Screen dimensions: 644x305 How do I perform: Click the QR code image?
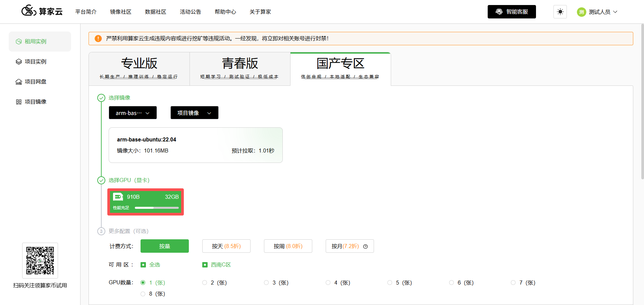(x=40, y=260)
